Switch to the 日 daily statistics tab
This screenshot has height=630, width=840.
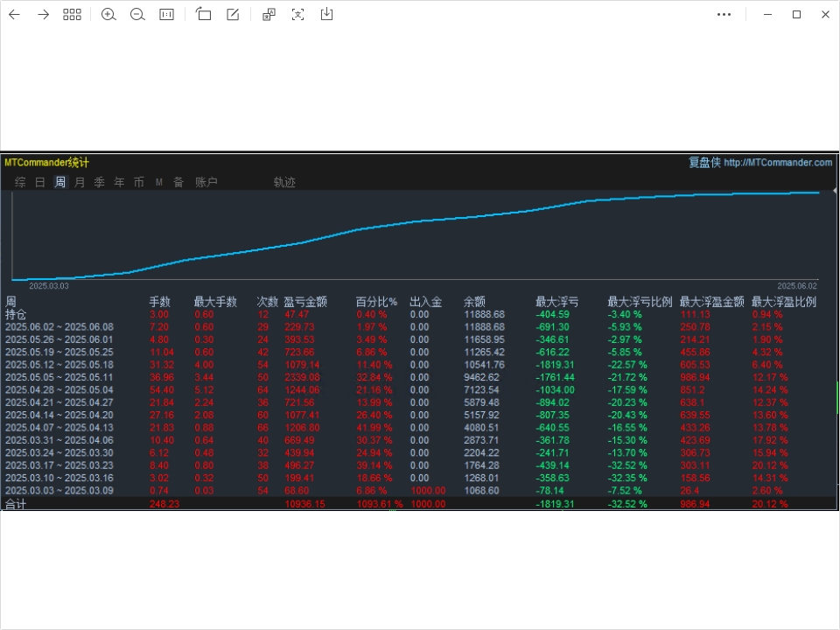pyautogui.click(x=40, y=182)
